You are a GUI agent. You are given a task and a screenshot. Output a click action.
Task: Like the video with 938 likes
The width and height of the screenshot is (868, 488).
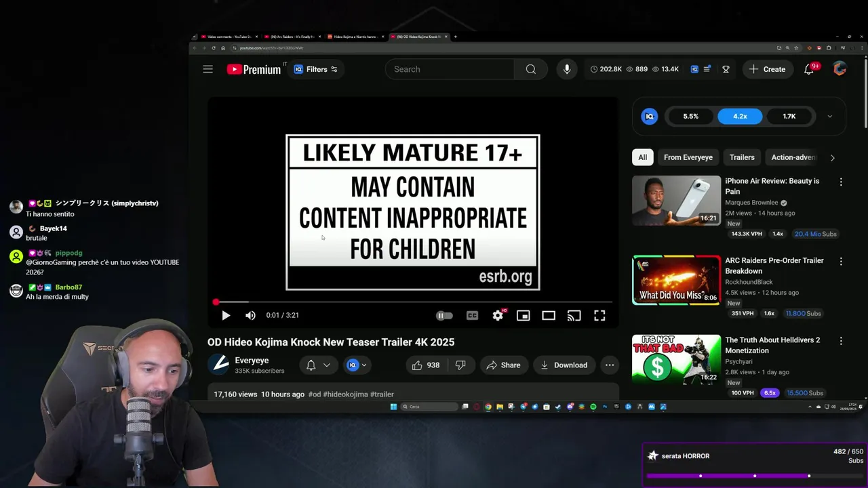point(427,365)
